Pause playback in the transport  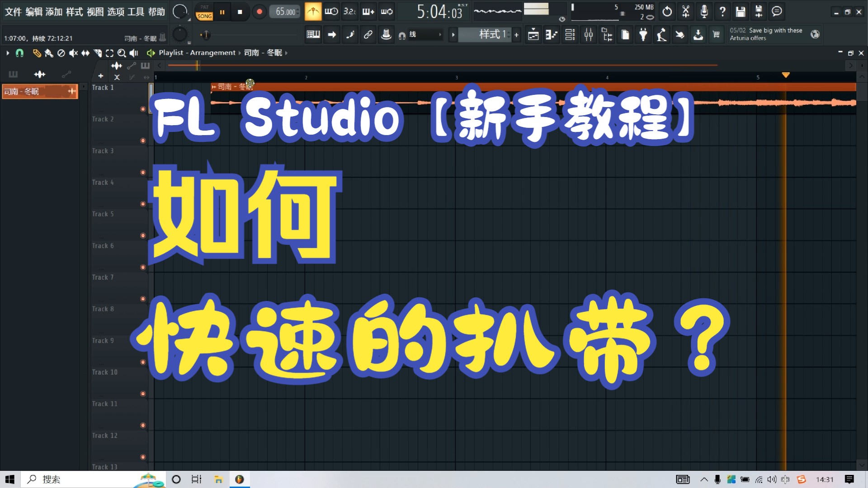(x=222, y=12)
